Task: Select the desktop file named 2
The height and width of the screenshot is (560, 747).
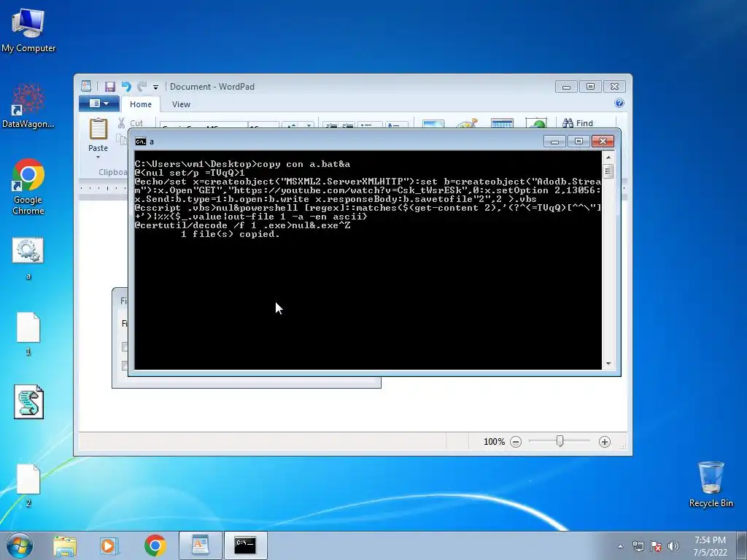Action: click(28, 486)
